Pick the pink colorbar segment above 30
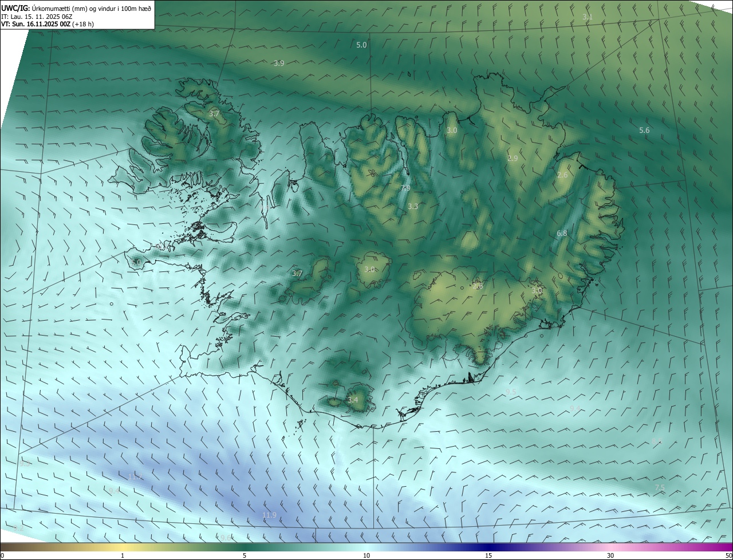Image resolution: width=733 pixels, height=560 pixels. (x=610, y=547)
